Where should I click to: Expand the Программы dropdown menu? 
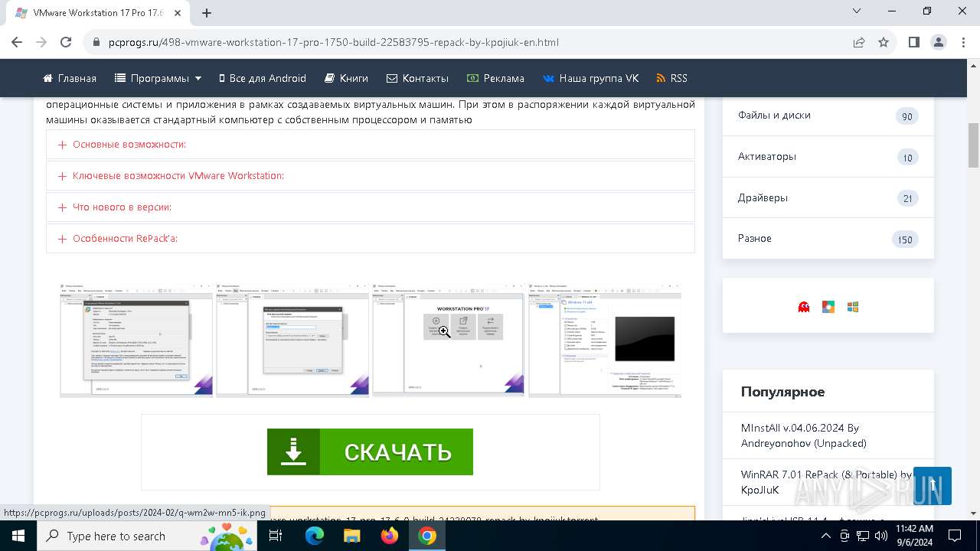tap(158, 78)
